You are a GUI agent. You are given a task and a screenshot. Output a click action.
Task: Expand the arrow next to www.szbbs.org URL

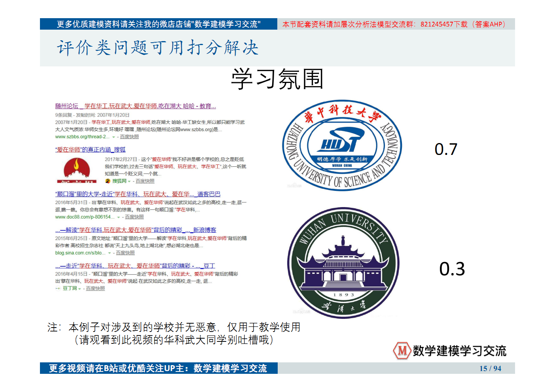coord(114,137)
